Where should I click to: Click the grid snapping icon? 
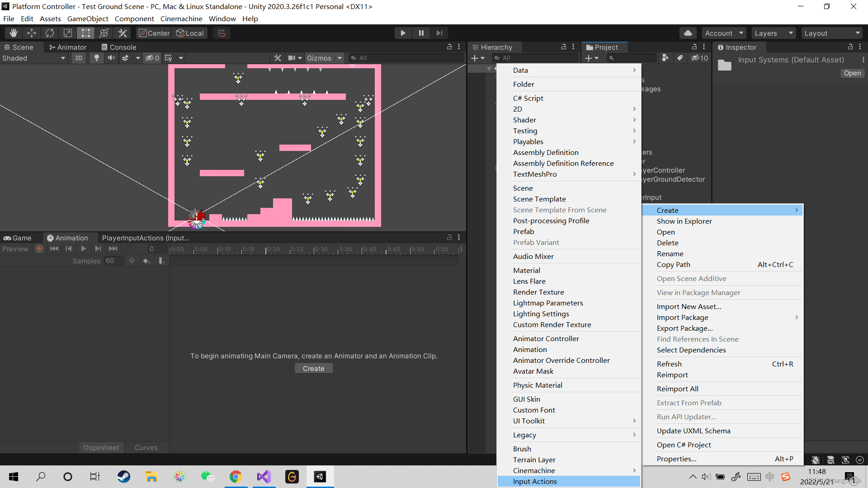222,33
